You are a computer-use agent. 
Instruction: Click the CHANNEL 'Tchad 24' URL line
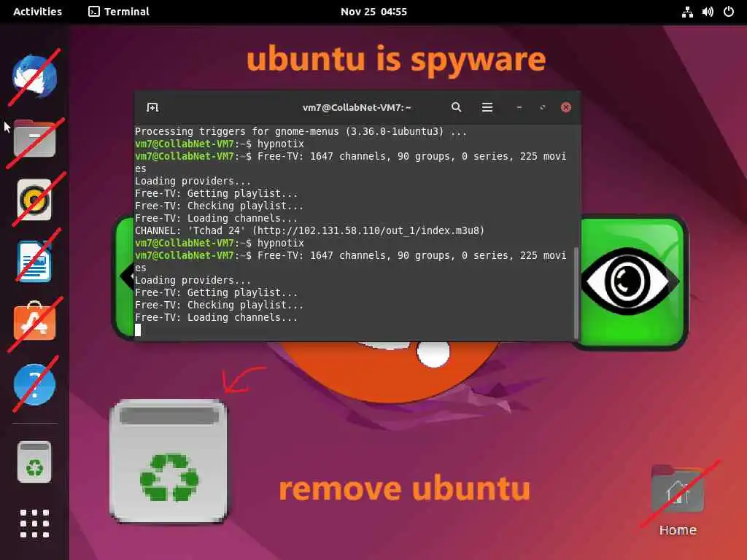click(x=309, y=230)
